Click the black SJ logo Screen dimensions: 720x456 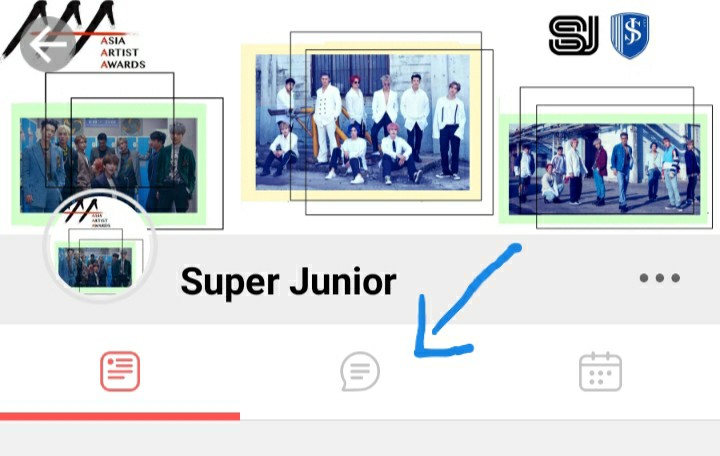(x=574, y=35)
